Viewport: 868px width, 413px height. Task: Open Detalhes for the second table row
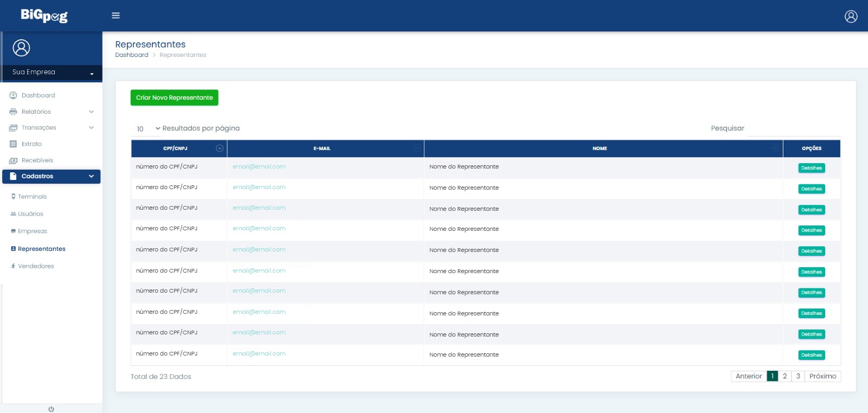pos(812,189)
